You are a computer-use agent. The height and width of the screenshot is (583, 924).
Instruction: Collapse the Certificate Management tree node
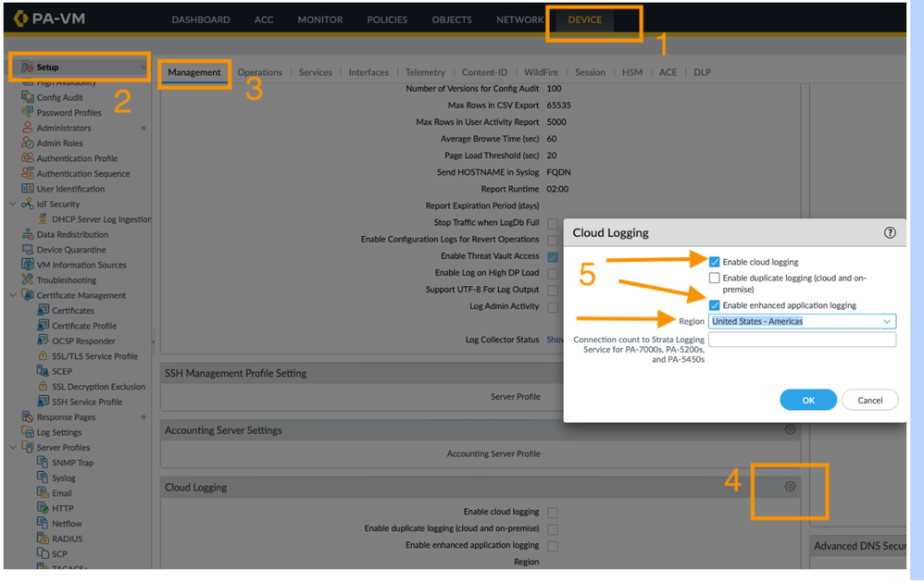pos(13,295)
